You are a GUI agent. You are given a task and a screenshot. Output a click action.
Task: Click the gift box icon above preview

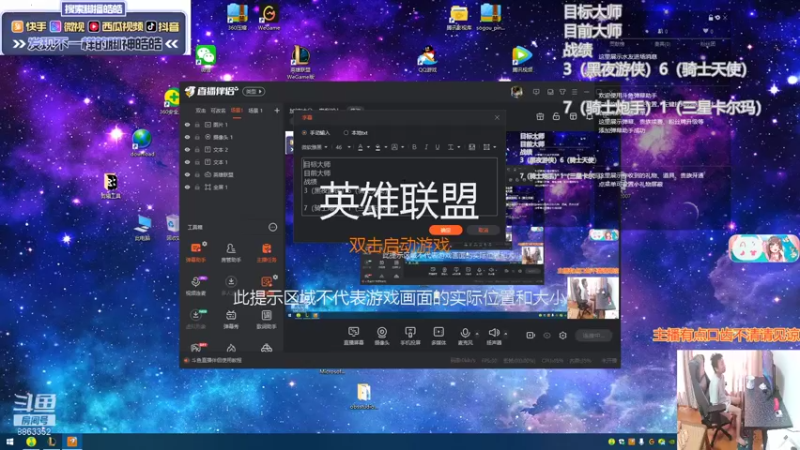(540, 117)
